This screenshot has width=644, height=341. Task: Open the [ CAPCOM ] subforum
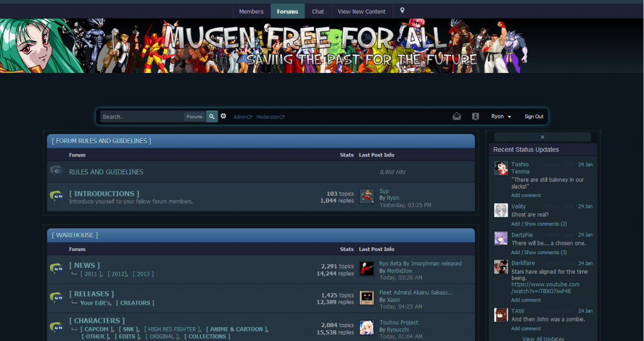pyautogui.click(x=96, y=329)
